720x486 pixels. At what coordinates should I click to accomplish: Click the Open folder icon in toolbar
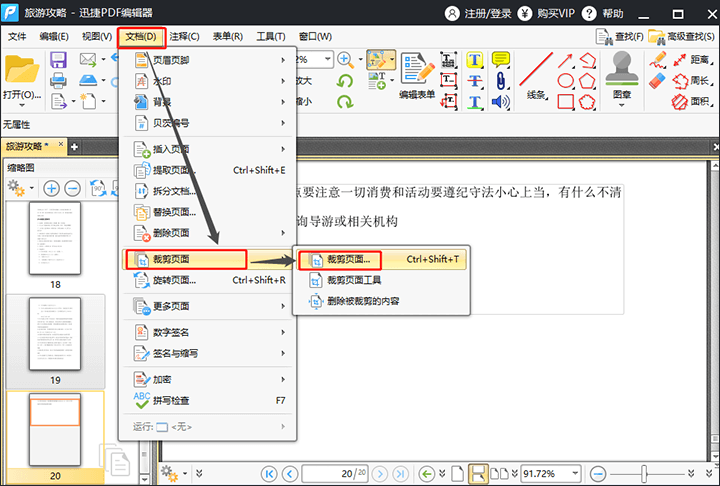pyautogui.click(x=22, y=70)
